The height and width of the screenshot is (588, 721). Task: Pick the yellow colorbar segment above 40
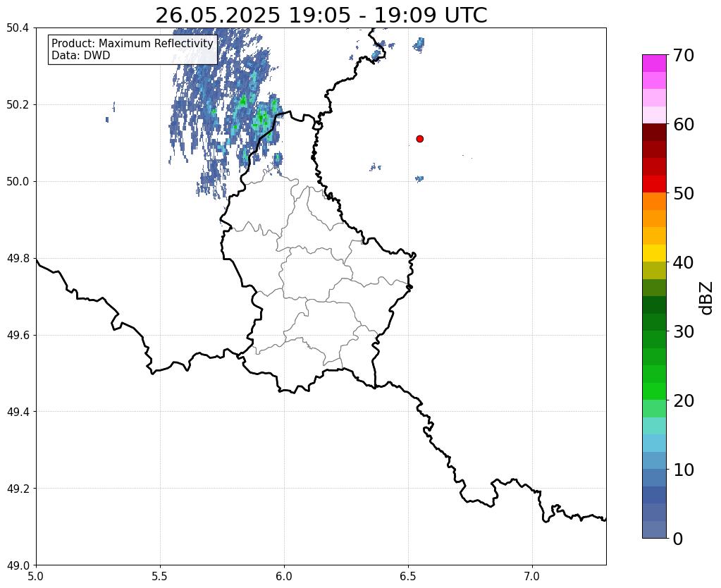pyautogui.click(x=654, y=253)
